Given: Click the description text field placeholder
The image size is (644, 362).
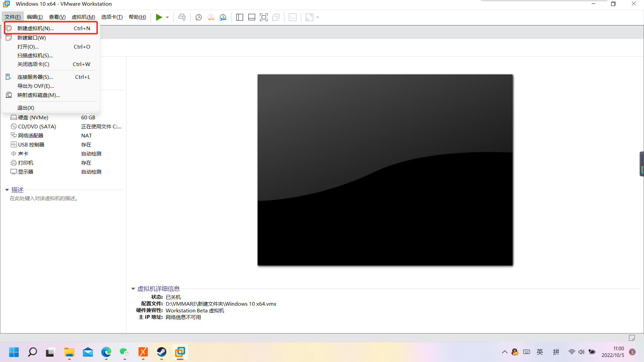Looking at the screenshot, I should (45, 198).
